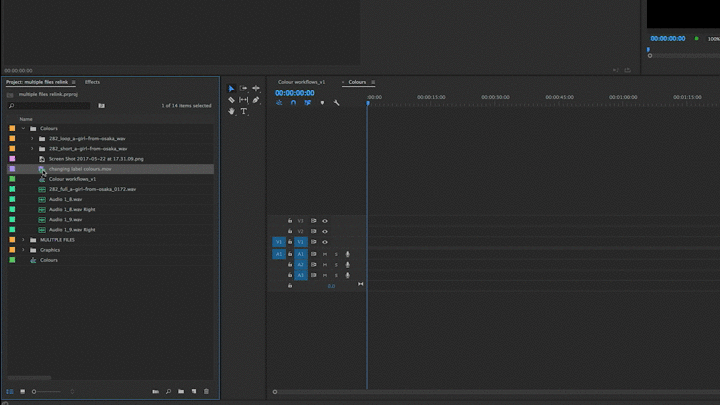Select the Pen tool

256,100
